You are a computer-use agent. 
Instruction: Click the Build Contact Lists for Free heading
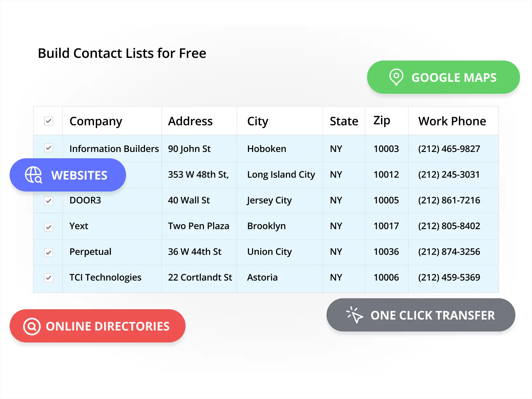point(122,53)
